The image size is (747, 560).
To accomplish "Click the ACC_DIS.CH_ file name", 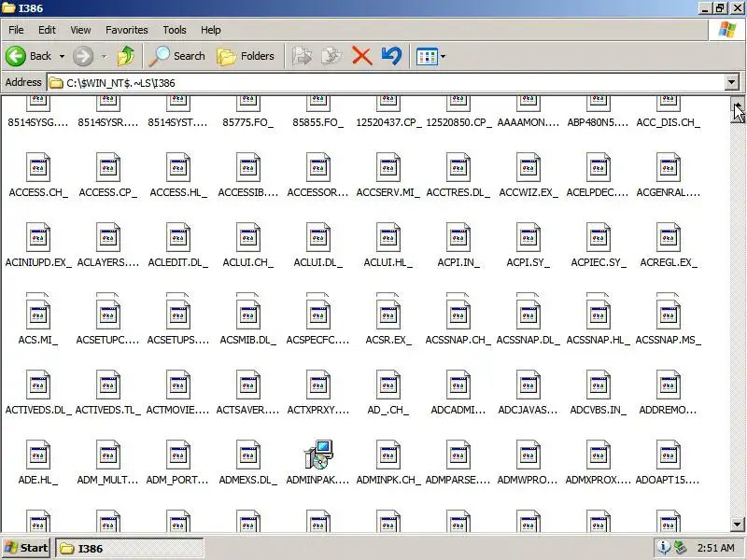I will click(x=669, y=122).
